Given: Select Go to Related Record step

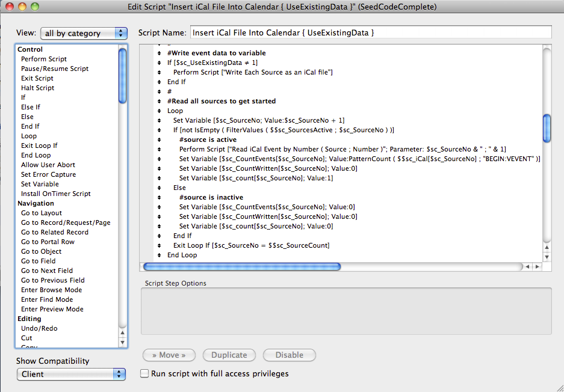Looking at the screenshot, I should tap(55, 232).
